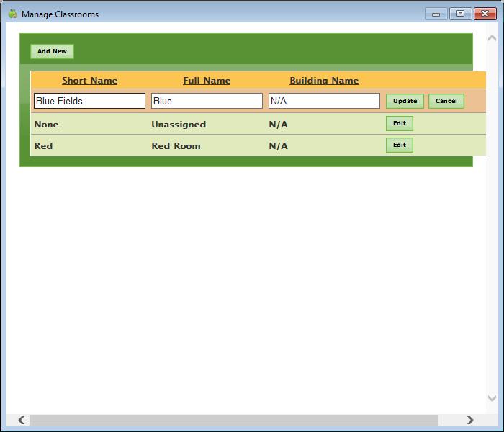
Task: Maximize the Manage Classrooms window
Action: coord(460,14)
